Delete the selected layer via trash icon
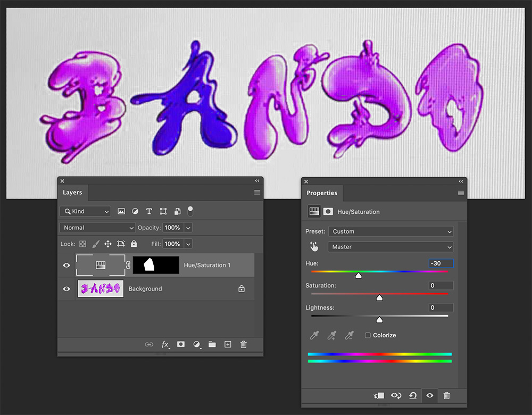This screenshot has height=415, width=532. pyautogui.click(x=243, y=344)
